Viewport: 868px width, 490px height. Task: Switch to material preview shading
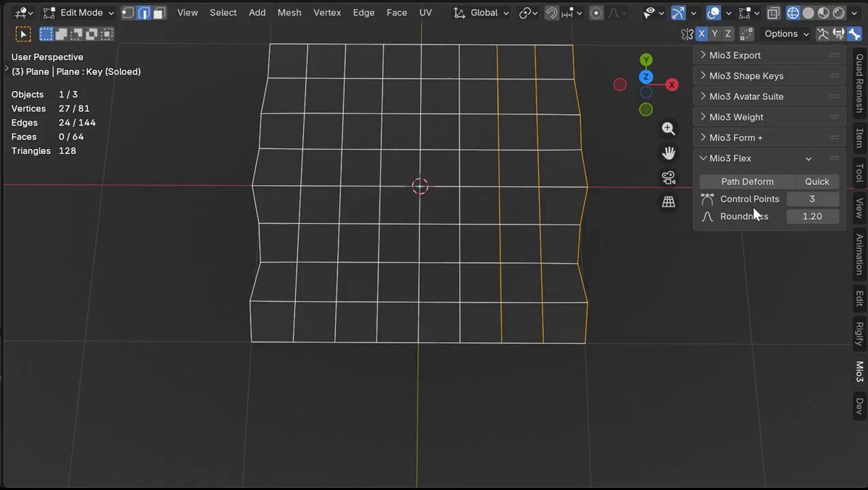click(824, 12)
